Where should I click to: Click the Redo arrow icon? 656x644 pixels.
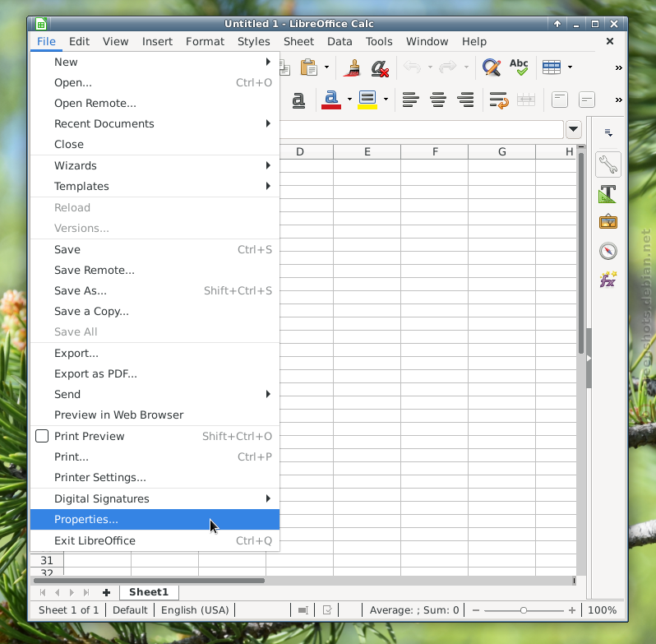[448, 67]
